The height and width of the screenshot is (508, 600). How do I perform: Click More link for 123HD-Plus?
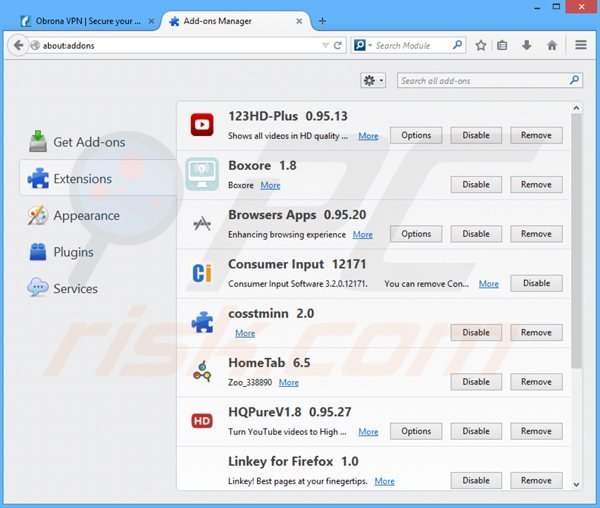pos(368,136)
